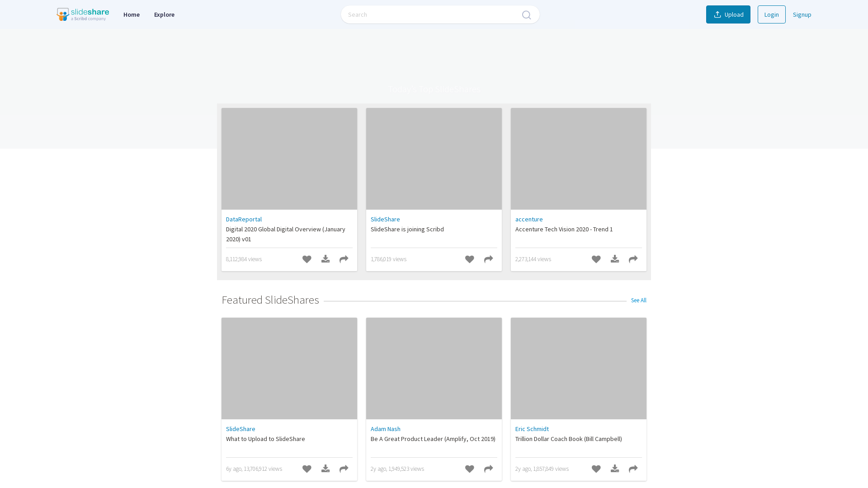The height and width of the screenshot is (488, 868).
Task: Click the Featured SlideShares heading
Action: tap(270, 300)
